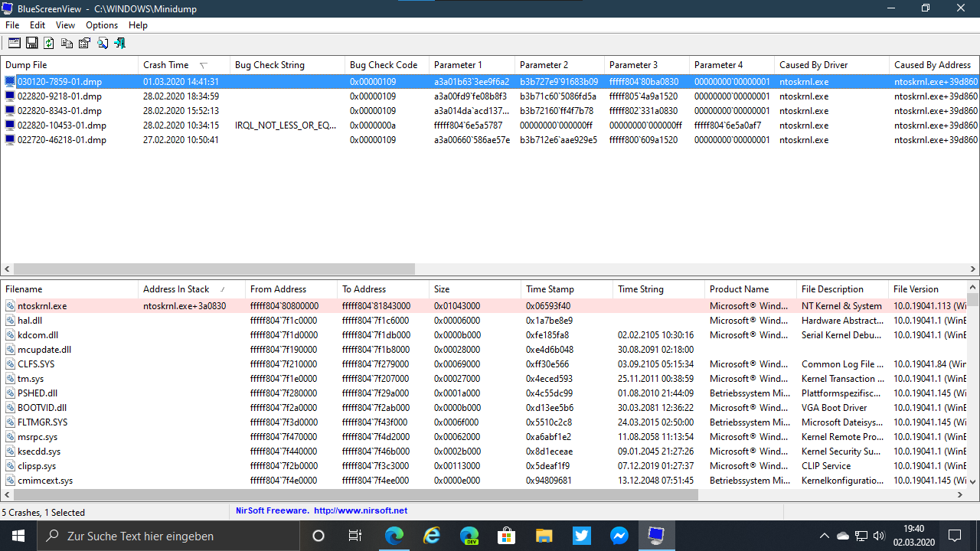Sort by Dump File column header
This screenshot has width=980, height=551.
[x=70, y=65]
